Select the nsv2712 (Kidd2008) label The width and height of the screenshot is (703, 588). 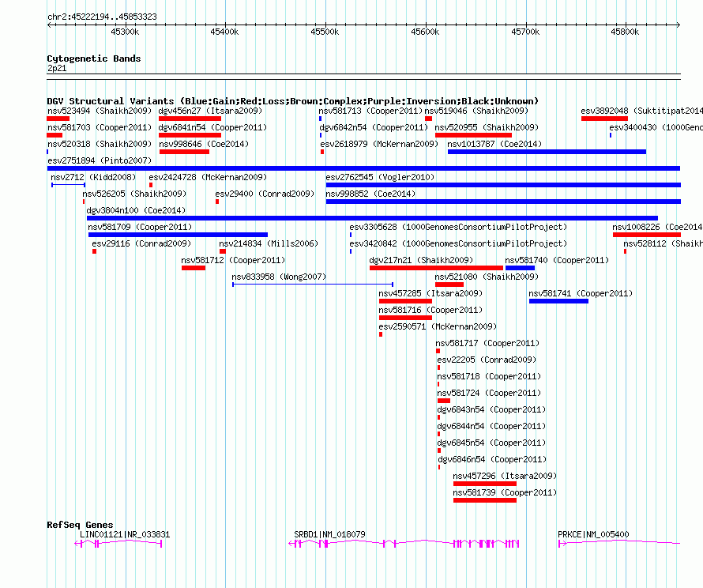pos(93,177)
